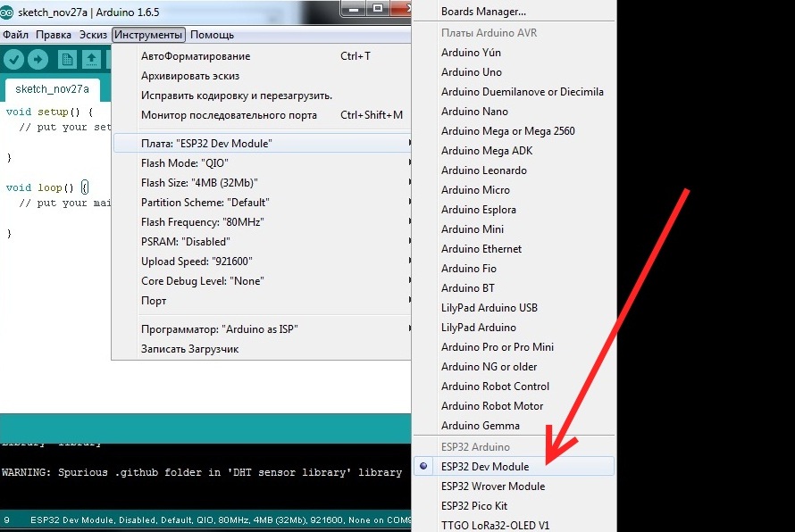Expand Flash Mode QIO submenu
Image resolution: width=795 pixels, height=532 pixels.
262,163
